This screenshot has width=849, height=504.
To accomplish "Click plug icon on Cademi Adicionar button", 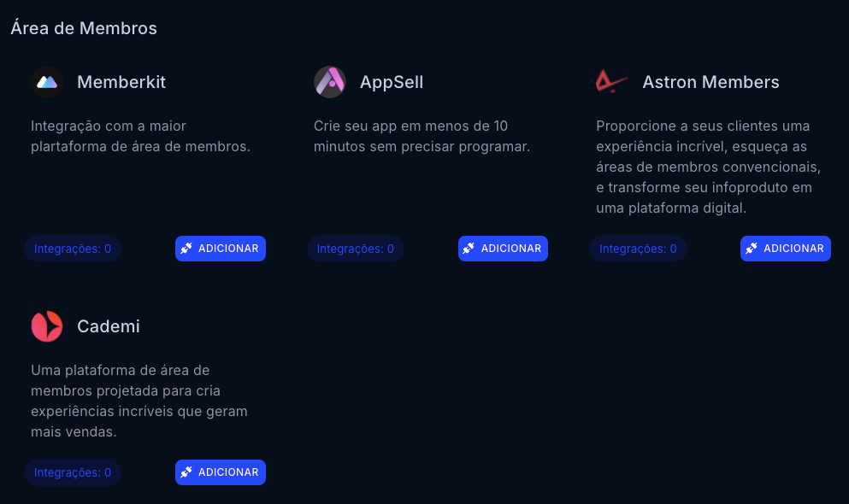I will pos(186,472).
